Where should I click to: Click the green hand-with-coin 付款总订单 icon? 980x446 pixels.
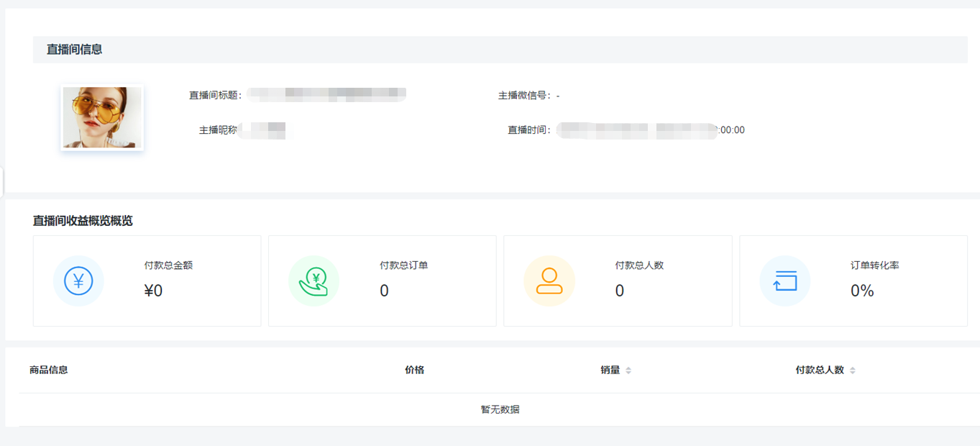pos(313,281)
